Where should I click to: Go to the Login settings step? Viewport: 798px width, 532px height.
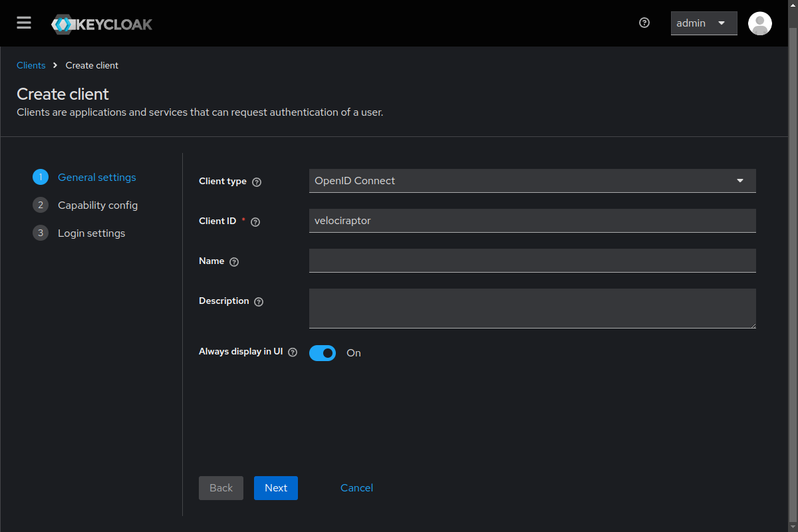pos(91,233)
